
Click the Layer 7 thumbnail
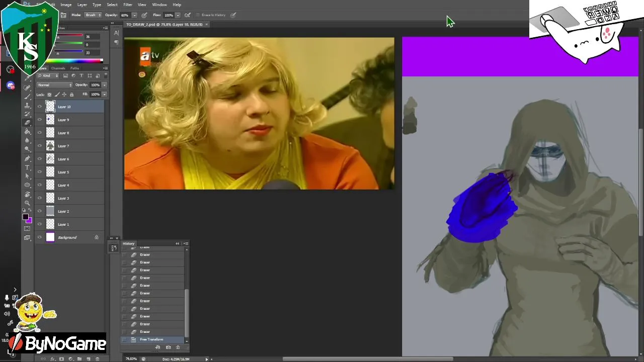pos(50,146)
